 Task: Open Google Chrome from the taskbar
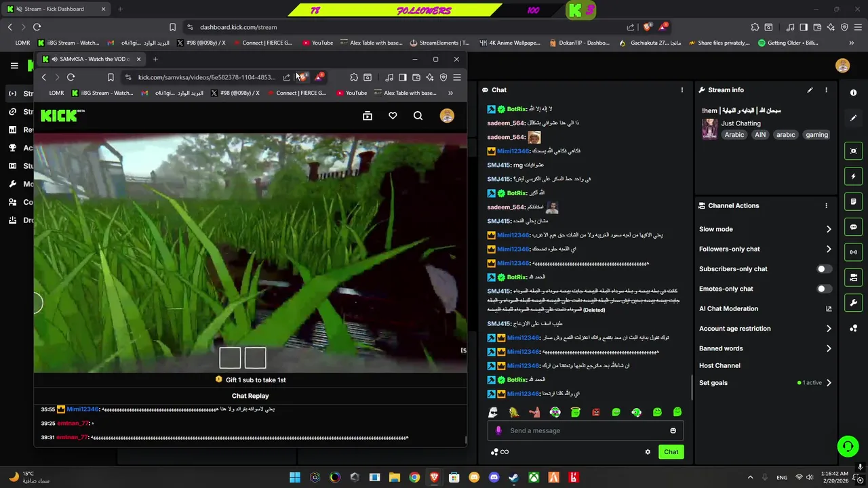pyautogui.click(x=414, y=477)
